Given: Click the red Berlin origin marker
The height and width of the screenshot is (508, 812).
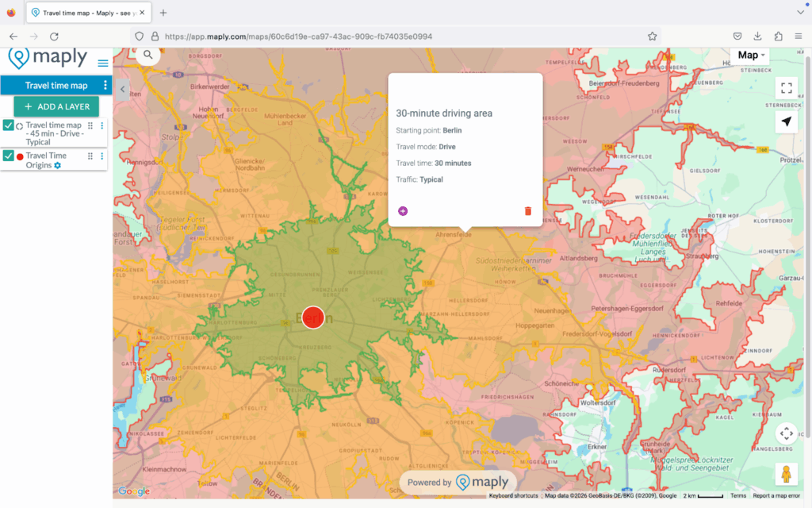Looking at the screenshot, I should [x=313, y=317].
